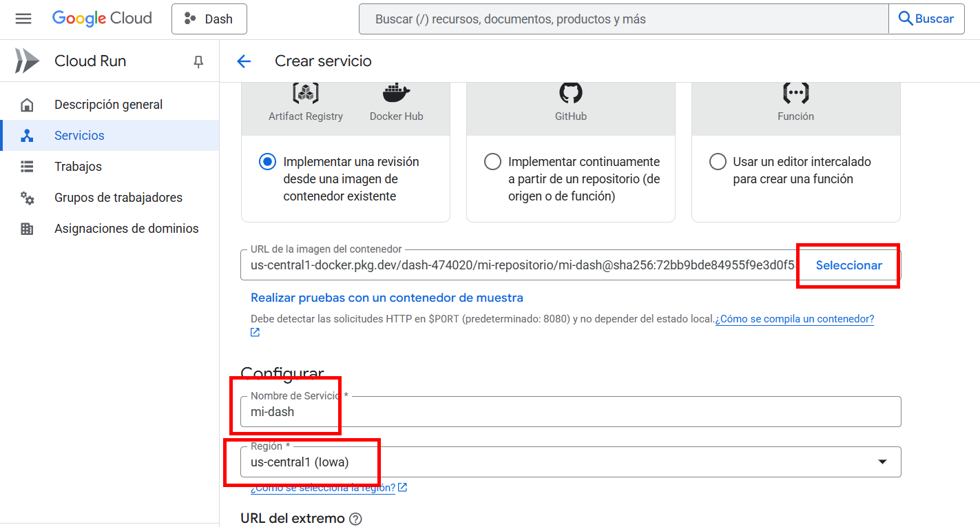The height and width of the screenshot is (527, 980).
Task: Open Realizar pruebas con contenedor de muestra link
Action: [x=387, y=298]
